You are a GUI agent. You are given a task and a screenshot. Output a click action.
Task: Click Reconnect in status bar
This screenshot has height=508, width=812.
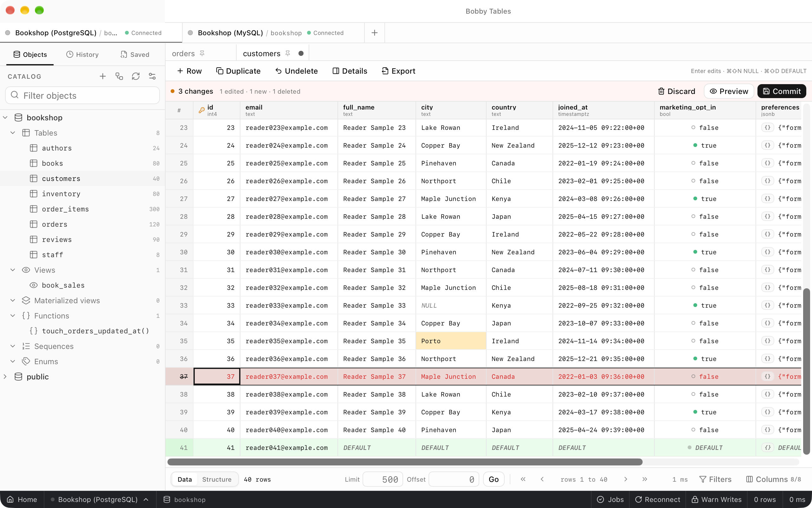(658, 499)
